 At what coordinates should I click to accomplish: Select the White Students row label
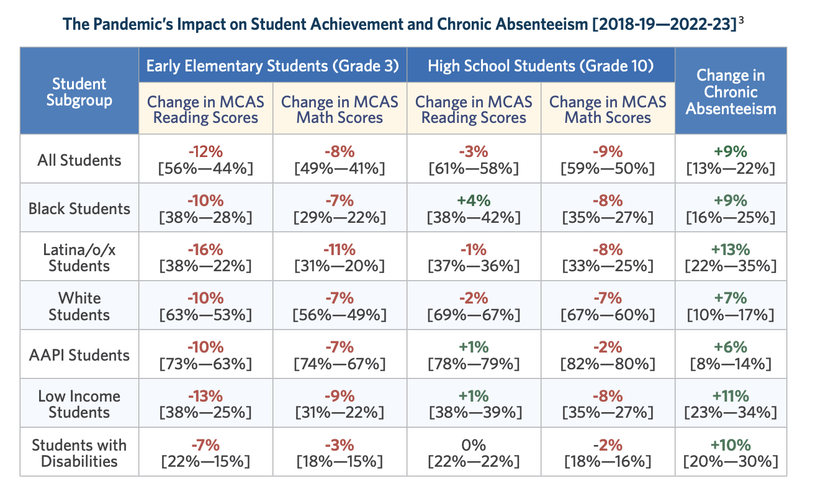point(79,305)
